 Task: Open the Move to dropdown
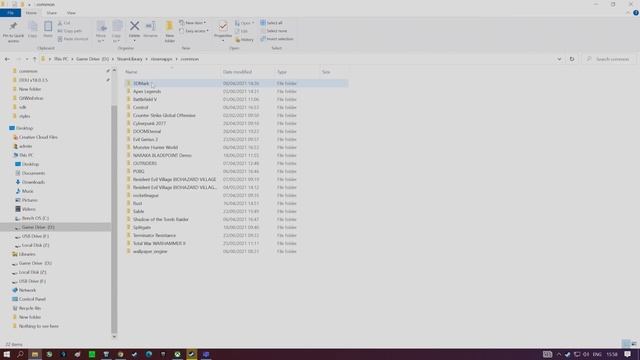click(101, 31)
